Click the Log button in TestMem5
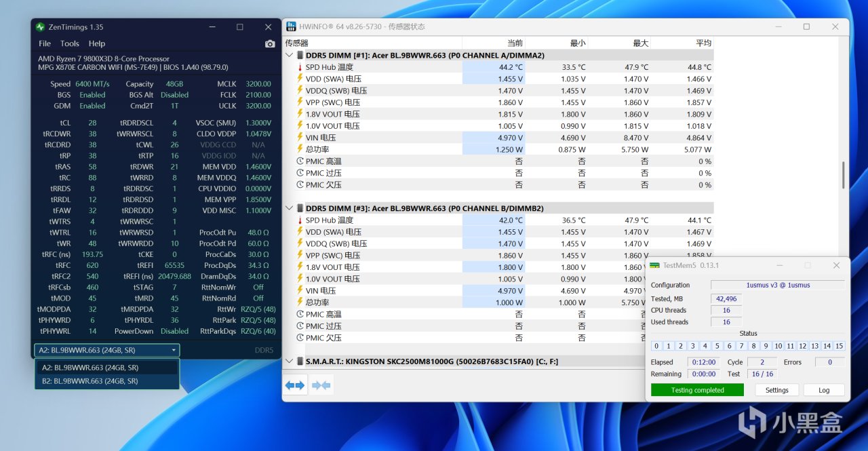The height and width of the screenshot is (451, 868). 824,390
